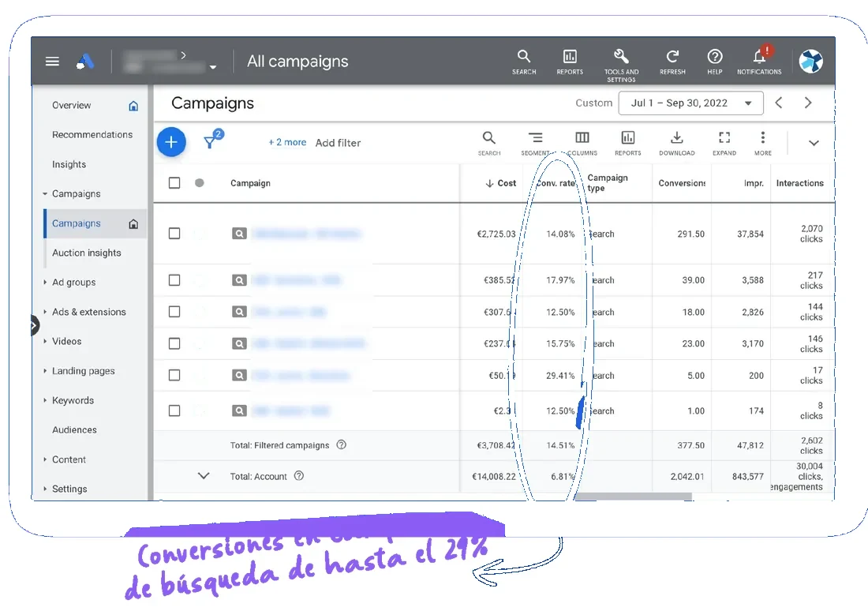Click the Expand table icon
The height and width of the screenshot is (611, 868).
(724, 144)
